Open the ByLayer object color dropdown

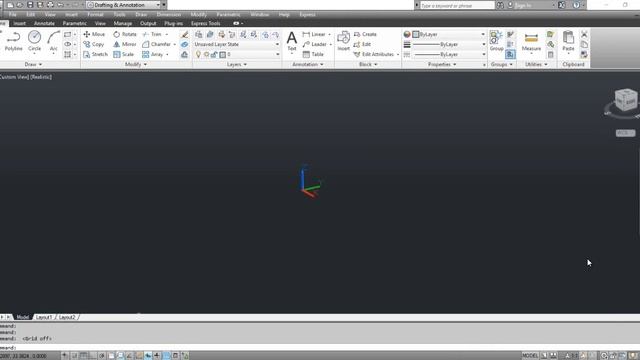[449, 34]
